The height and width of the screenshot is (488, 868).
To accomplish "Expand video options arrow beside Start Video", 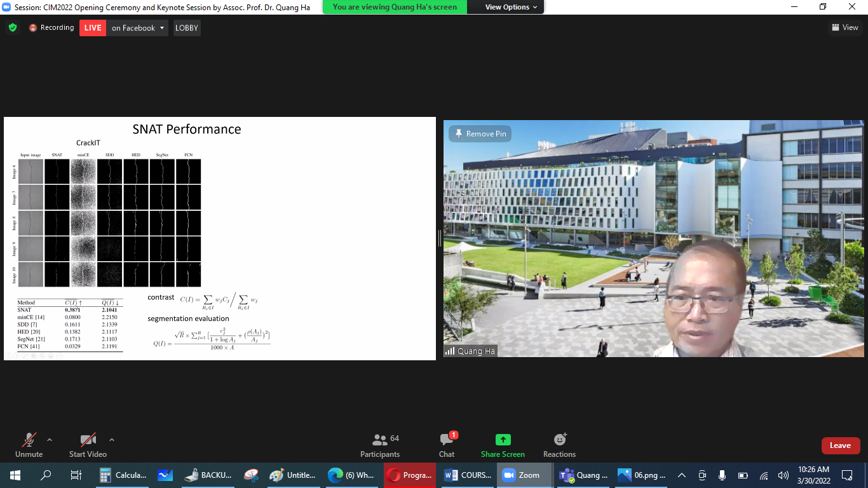I will (112, 440).
